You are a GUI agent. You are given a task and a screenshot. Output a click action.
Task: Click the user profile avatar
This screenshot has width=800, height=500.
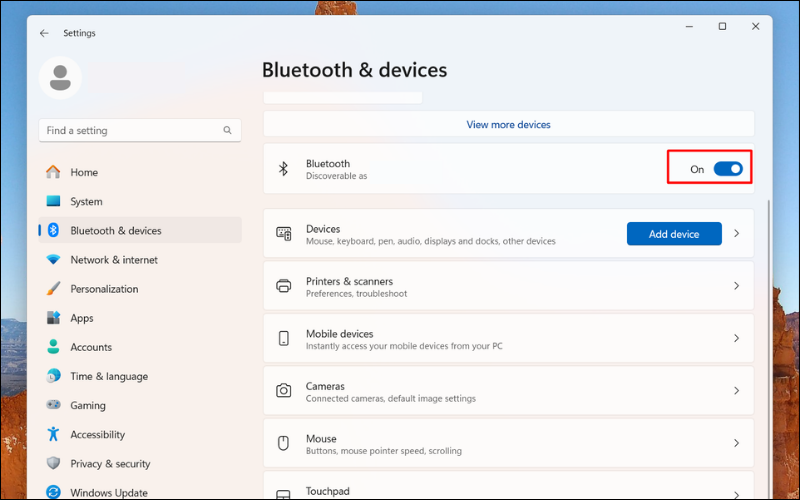[x=60, y=78]
